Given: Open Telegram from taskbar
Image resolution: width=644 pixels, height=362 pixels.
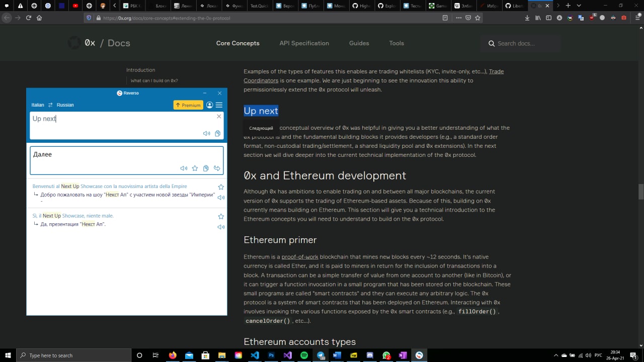Looking at the screenshot, I should coord(320,355).
